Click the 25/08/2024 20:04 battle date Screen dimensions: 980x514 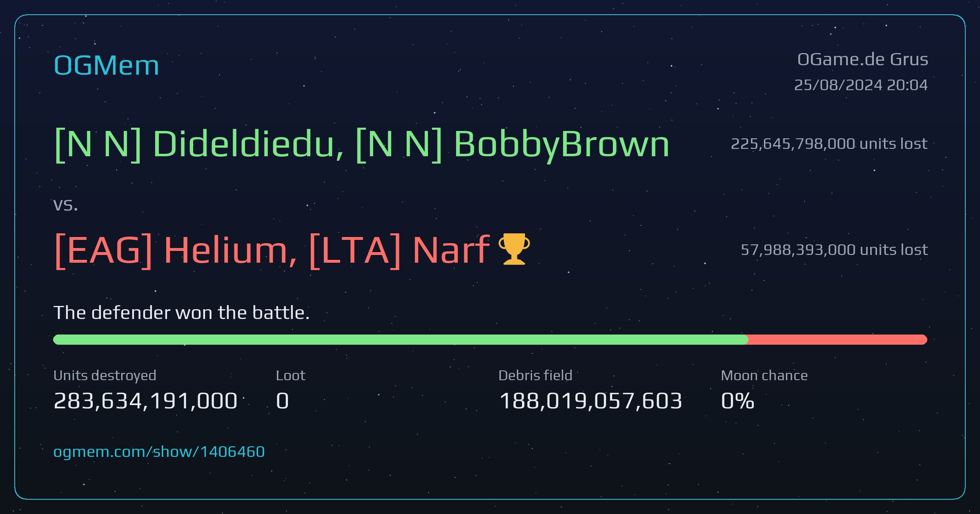pyautogui.click(x=861, y=85)
